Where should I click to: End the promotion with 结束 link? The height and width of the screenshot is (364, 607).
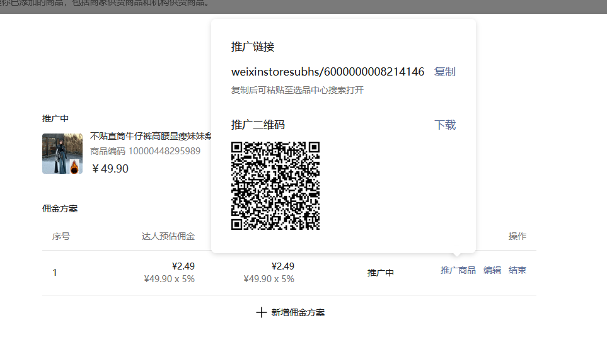click(517, 270)
